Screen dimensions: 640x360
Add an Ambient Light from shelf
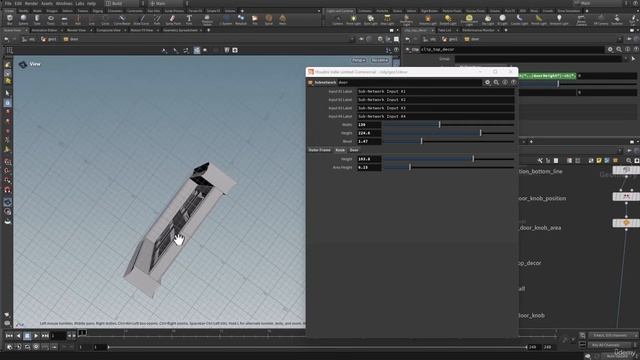coord(559,20)
